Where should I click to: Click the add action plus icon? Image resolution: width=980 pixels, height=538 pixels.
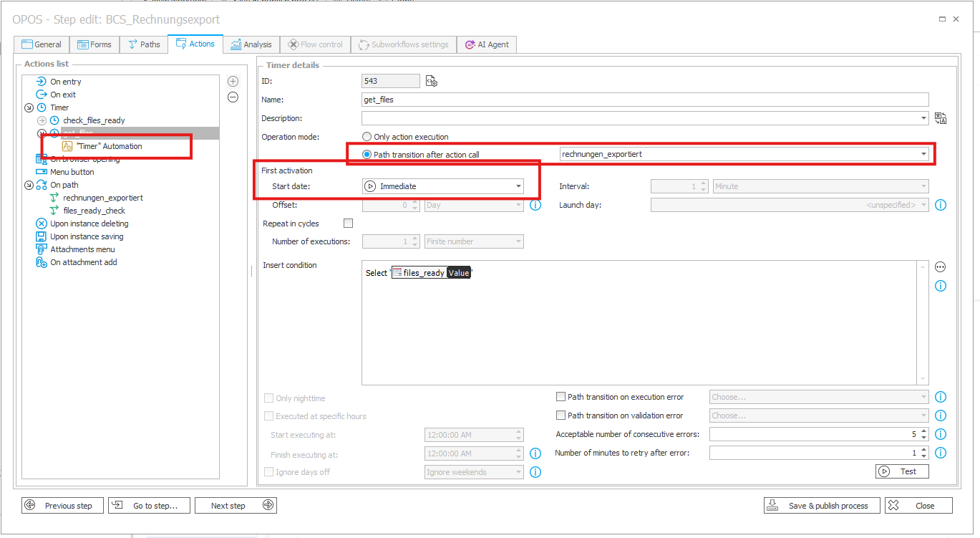pyautogui.click(x=233, y=82)
